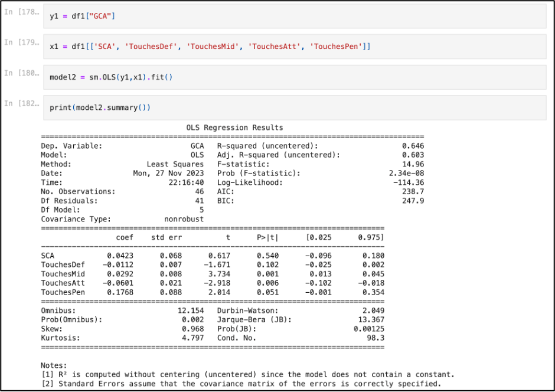
Task: Click the y1 = df1["GCA"] code cell
Action: point(295,17)
